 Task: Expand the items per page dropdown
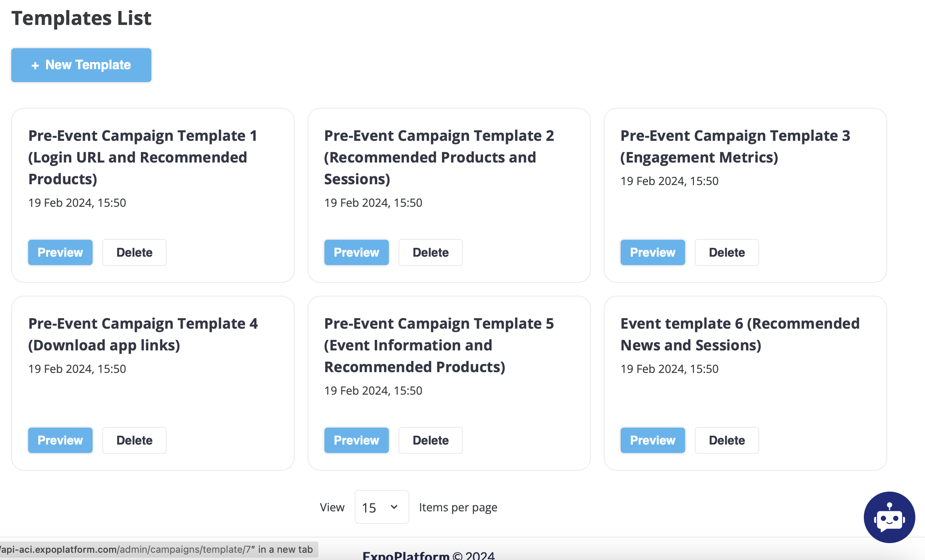click(381, 507)
